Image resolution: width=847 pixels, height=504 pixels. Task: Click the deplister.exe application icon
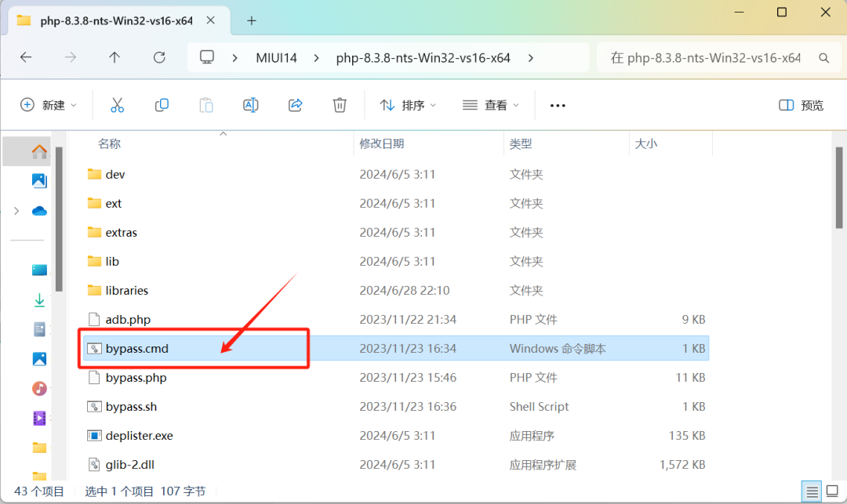[x=94, y=436]
